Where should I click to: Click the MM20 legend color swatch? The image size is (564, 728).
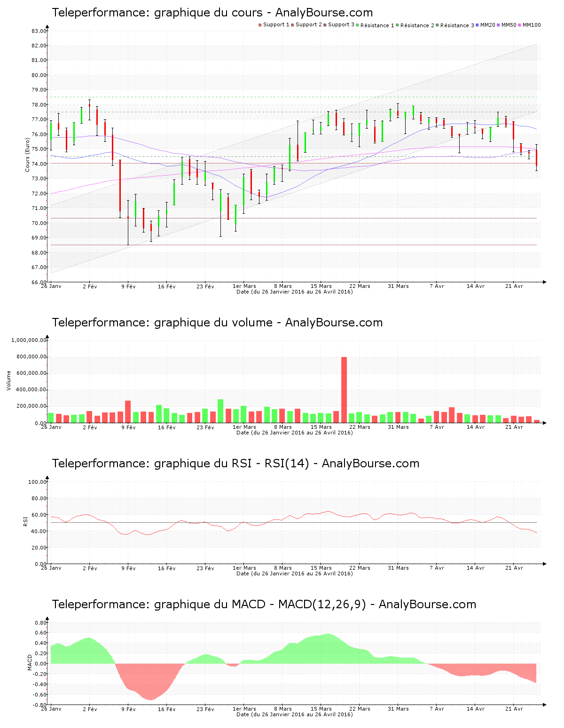tap(478, 25)
